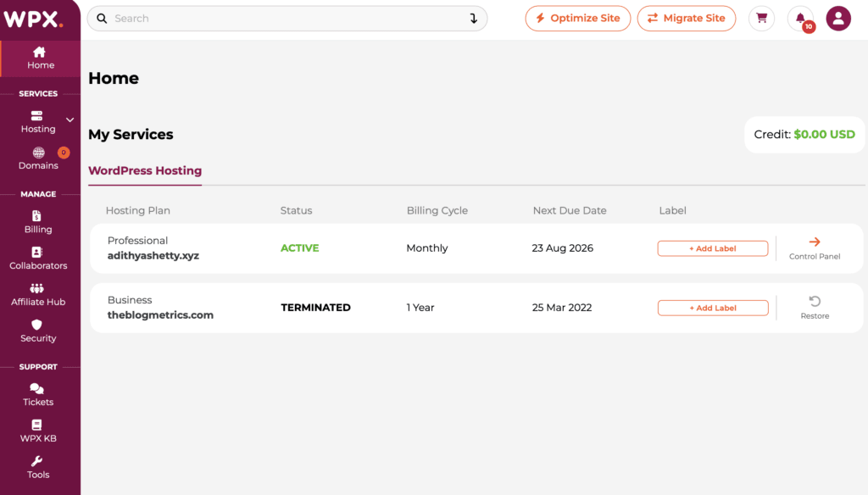Click the WPX logo
Screen dimensions: 868x495
pyautogui.click(x=33, y=19)
